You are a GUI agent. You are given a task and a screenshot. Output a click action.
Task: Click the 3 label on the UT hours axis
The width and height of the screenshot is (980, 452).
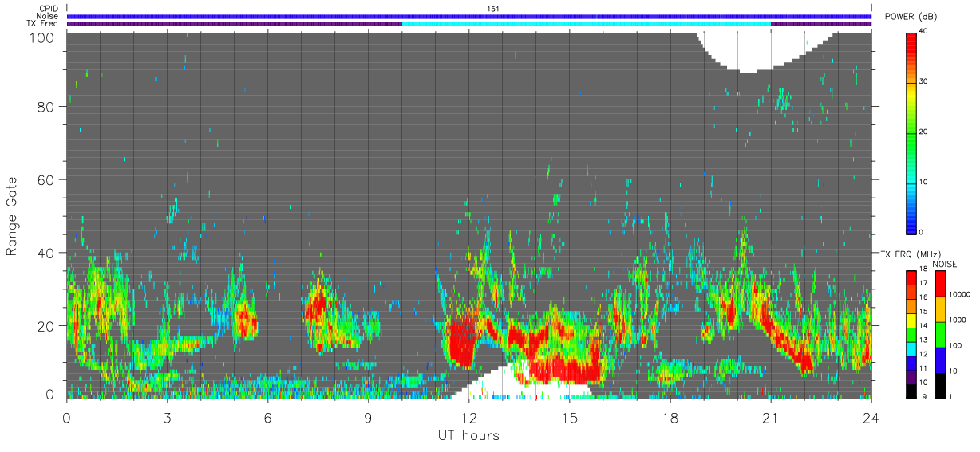[x=168, y=417]
